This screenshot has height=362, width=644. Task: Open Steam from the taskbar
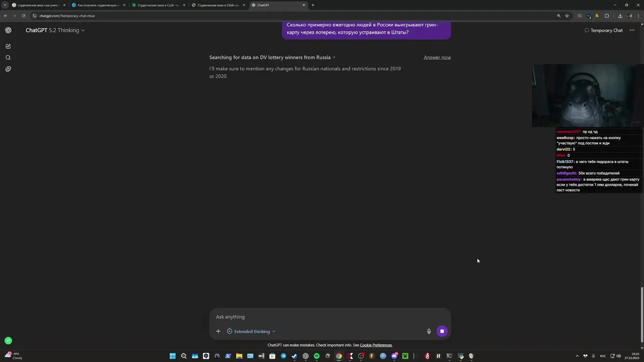(x=294, y=356)
